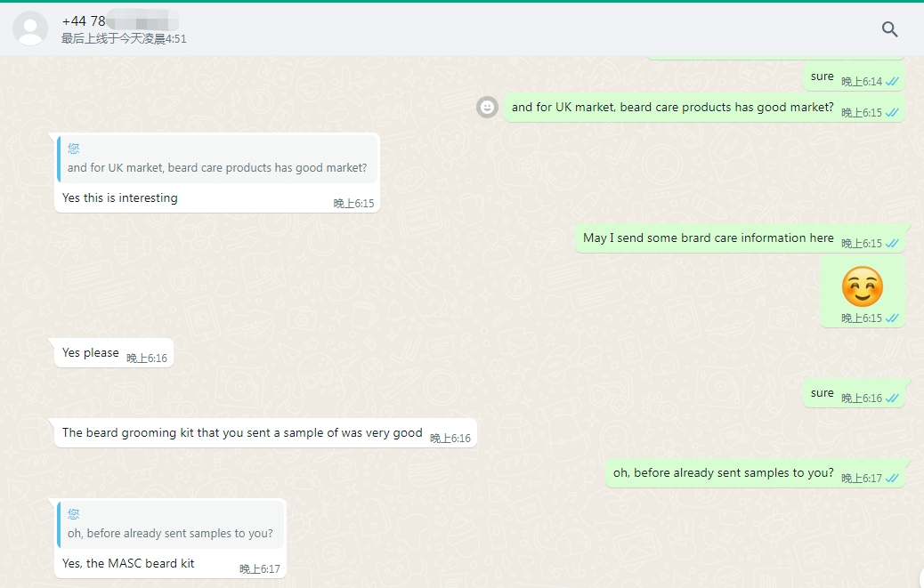924x588 pixels.
Task: Click the last-seen status text in header
Action: (124, 39)
